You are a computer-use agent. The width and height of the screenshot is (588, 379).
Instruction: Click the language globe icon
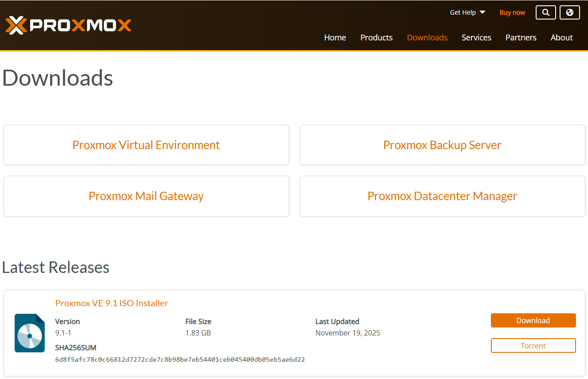(569, 12)
